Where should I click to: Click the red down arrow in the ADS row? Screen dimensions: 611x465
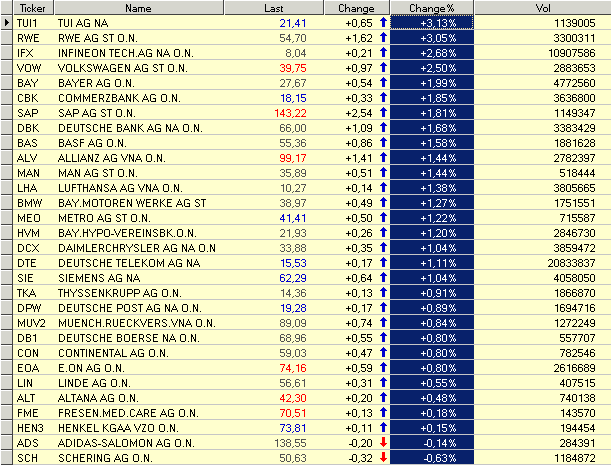[383, 442]
